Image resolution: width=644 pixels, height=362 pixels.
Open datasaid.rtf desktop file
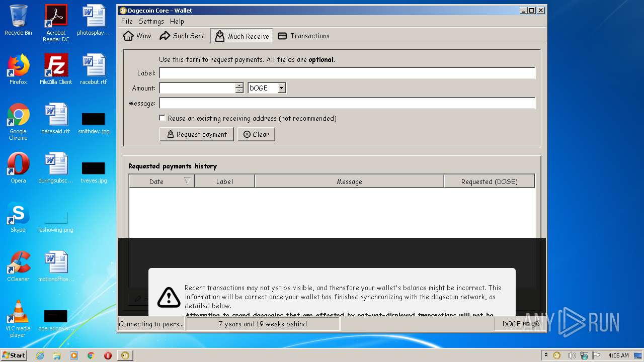pyautogui.click(x=56, y=119)
